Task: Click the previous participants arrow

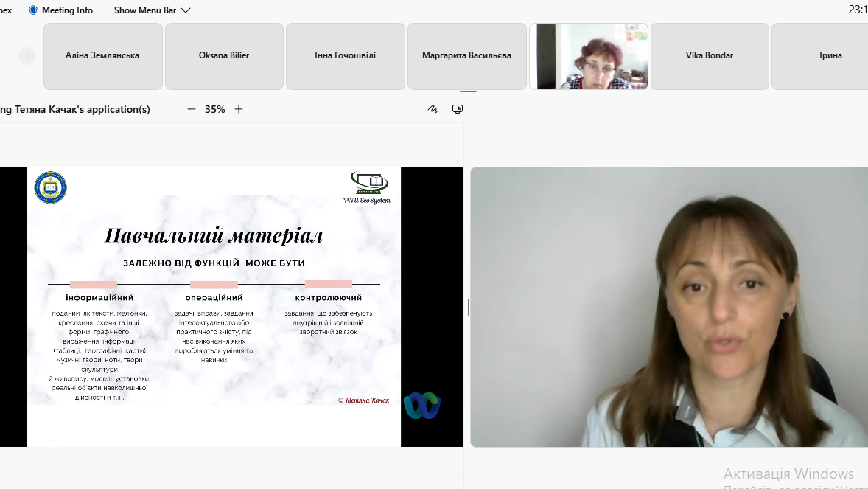Action: (27, 56)
